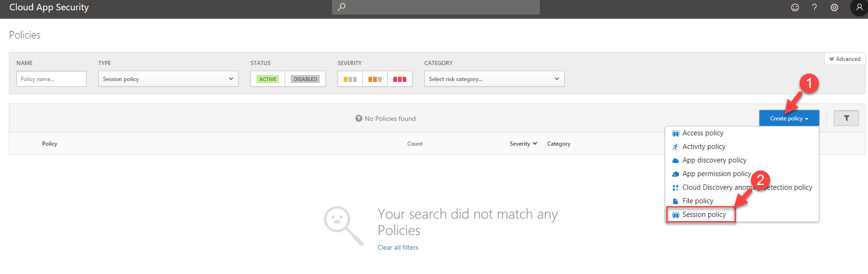Open the settings gear icon

pyautogui.click(x=834, y=7)
